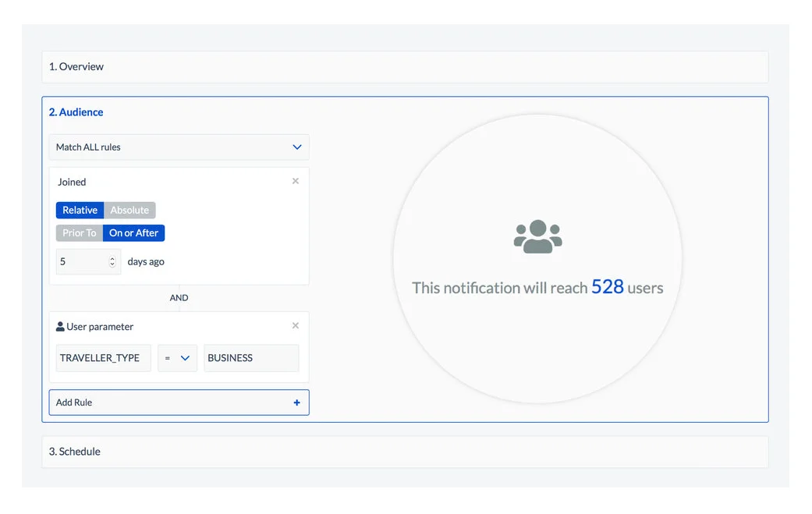
Task: Click the BUSINESS value field
Action: [251, 358]
